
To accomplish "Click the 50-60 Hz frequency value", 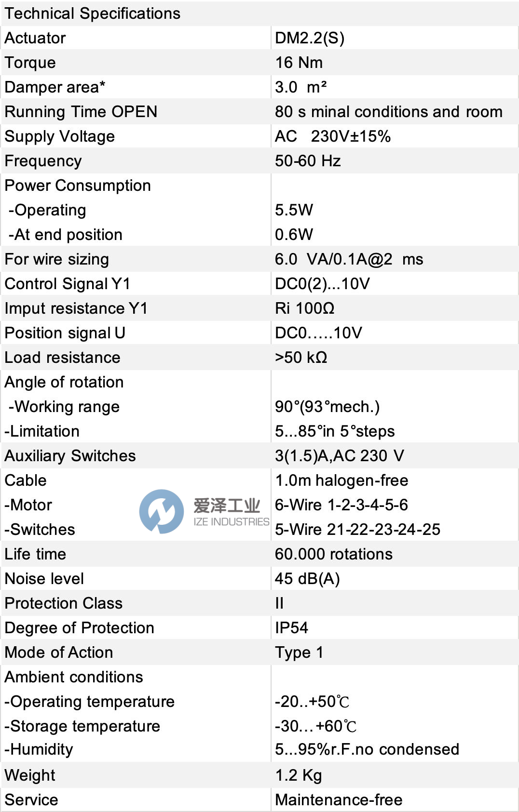I will coord(308,161).
